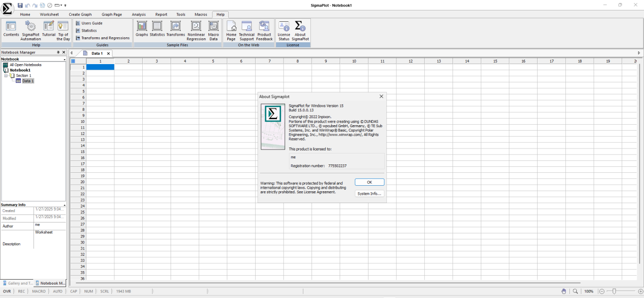Open the Create Graph ribbon tab
Viewport: 644px width, 298px height.
(80, 14)
